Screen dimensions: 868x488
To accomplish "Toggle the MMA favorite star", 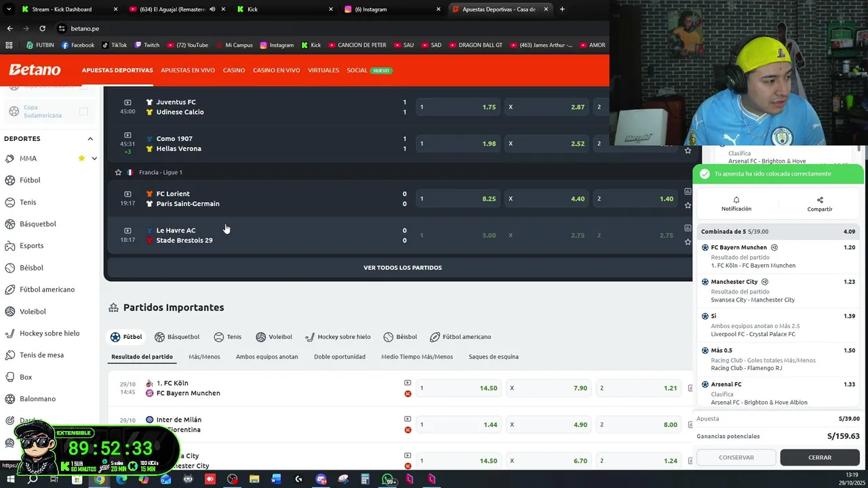I will click(81, 159).
